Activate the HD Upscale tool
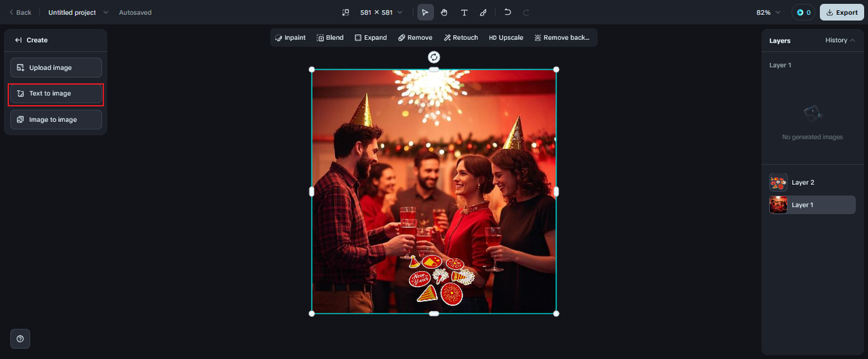 [x=506, y=38]
